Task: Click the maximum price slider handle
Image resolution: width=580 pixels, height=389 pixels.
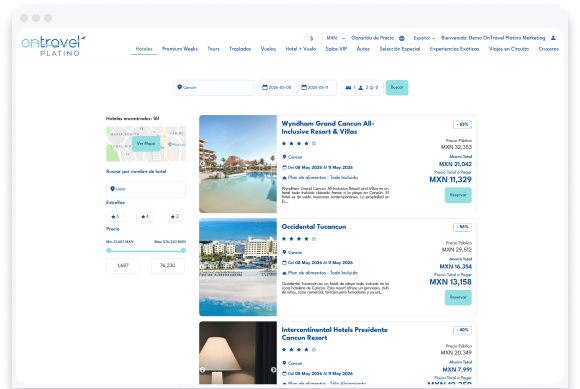Action: point(183,250)
